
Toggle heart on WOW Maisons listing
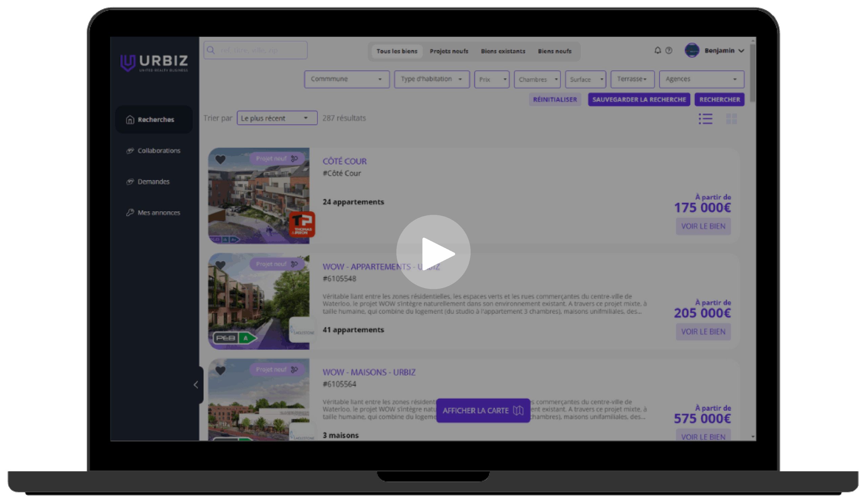[x=220, y=371]
